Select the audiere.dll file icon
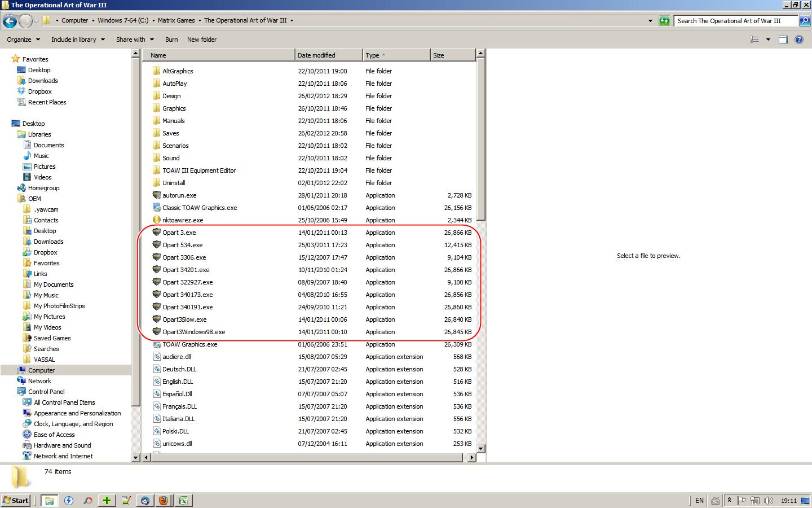This screenshot has height=508, width=812. pos(157,357)
